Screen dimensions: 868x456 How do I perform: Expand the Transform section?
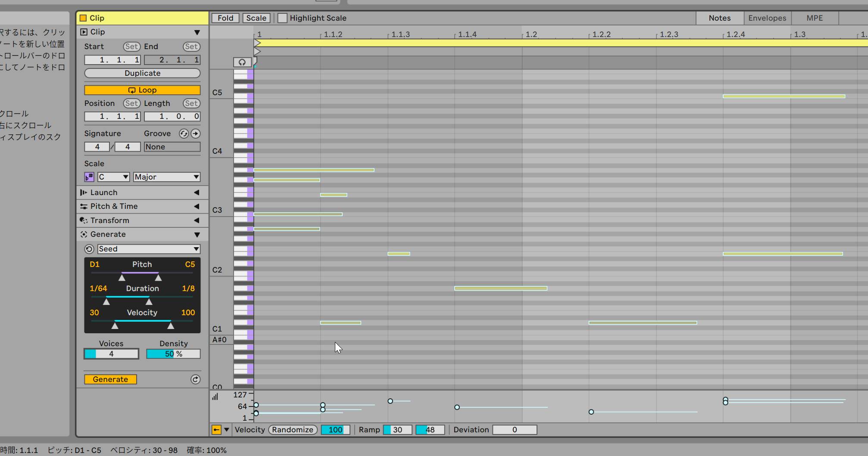point(197,220)
